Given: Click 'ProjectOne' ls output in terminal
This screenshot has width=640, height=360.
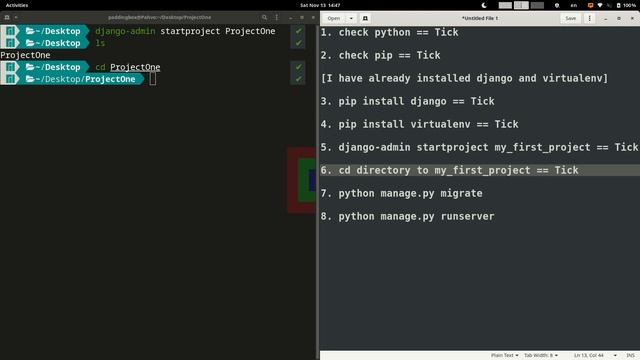Looking at the screenshot, I should point(25,55).
